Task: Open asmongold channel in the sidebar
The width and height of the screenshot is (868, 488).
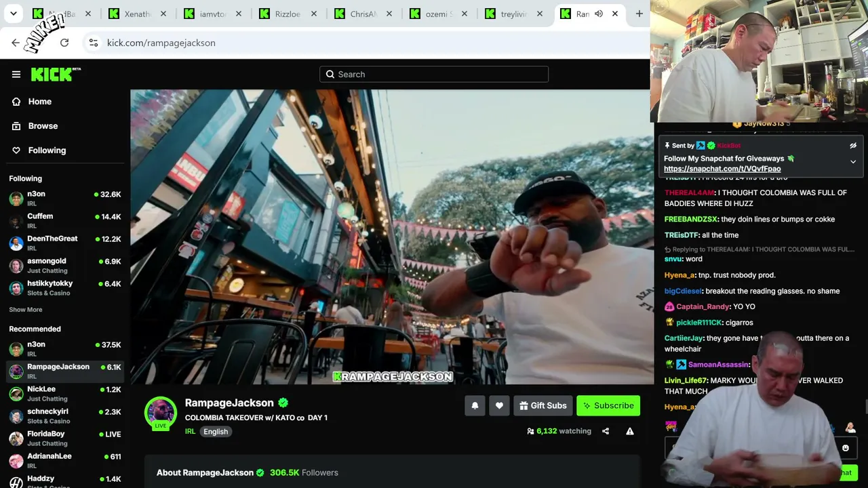Action: (65, 266)
